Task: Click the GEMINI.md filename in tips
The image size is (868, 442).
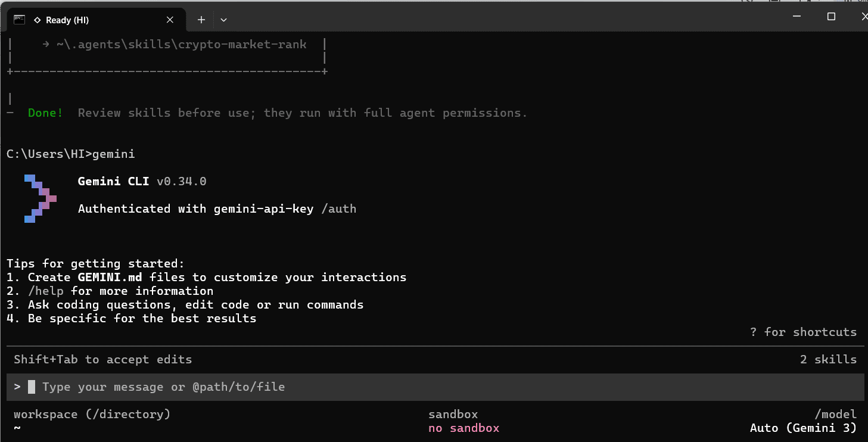Action: (x=110, y=278)
